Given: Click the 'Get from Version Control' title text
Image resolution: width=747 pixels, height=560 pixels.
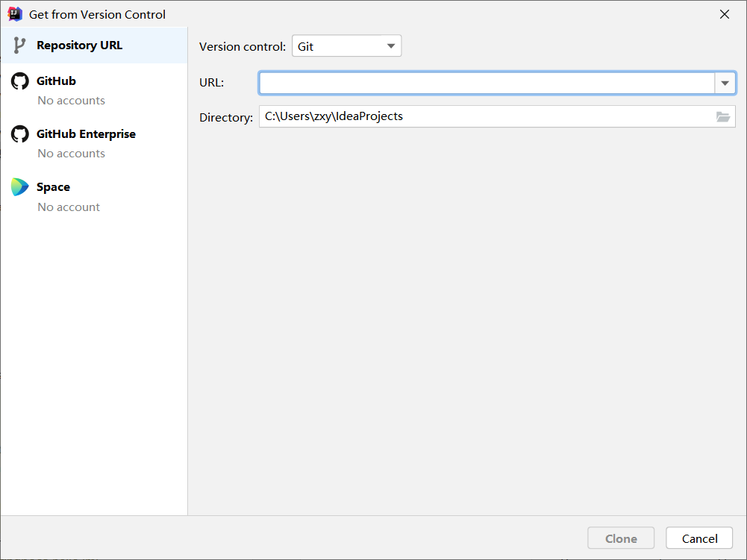Looking at the screenshot, I should tap(97, 15).
